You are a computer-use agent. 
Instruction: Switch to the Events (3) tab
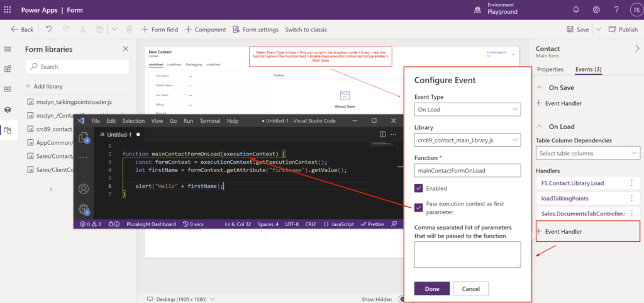588,69
